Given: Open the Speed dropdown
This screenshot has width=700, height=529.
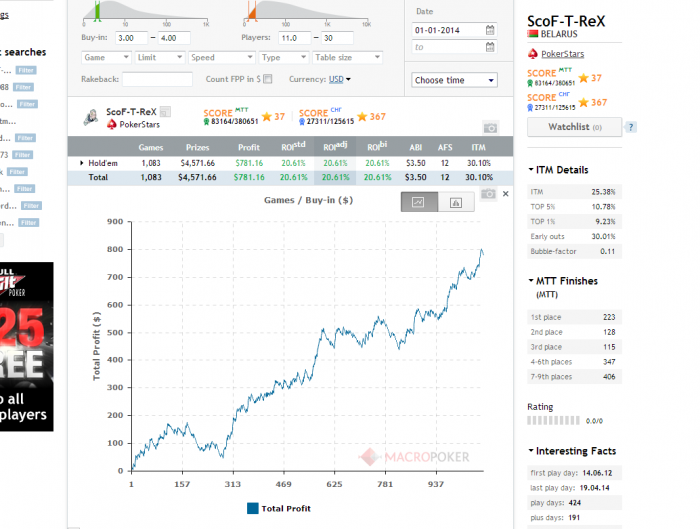Looking at the screenshot, I should (221, 58).
